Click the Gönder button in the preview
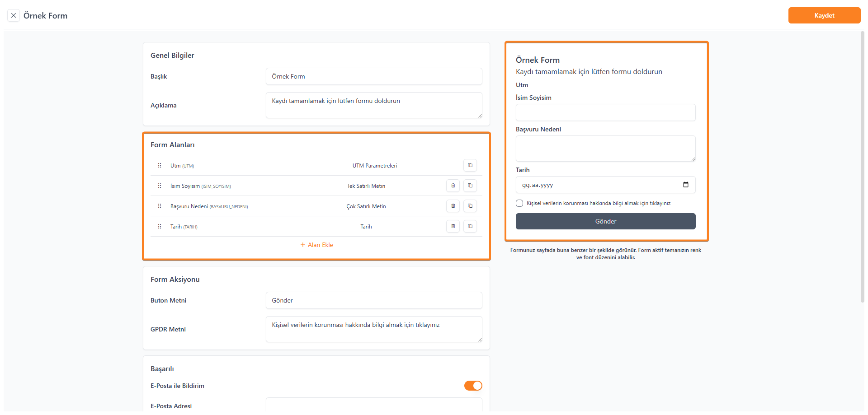The width and height of the screenshot is (868, 415). coord(605,221)
